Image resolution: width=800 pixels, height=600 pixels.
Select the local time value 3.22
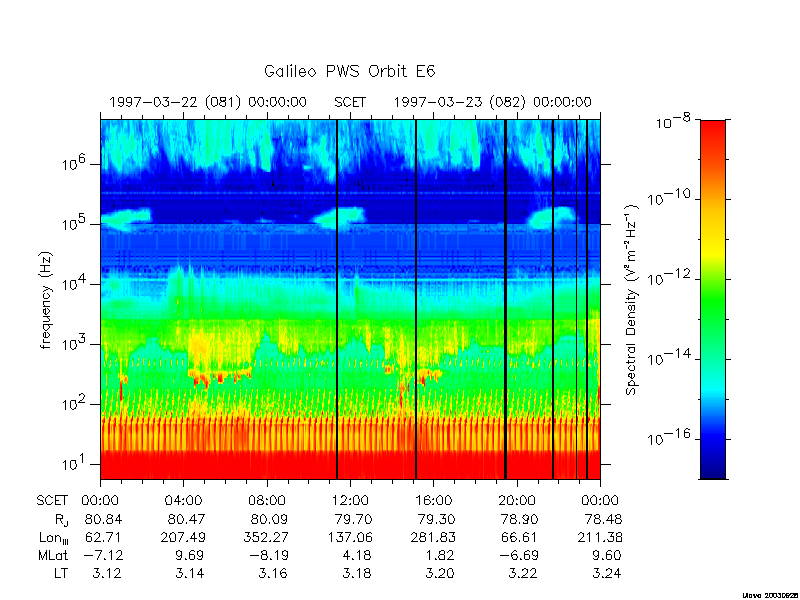pos(523,573)
